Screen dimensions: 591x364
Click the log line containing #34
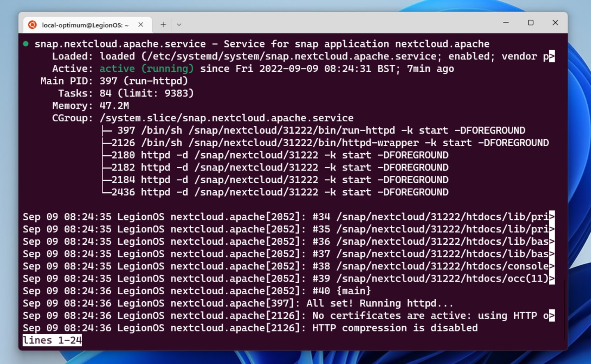pos(289,216)
